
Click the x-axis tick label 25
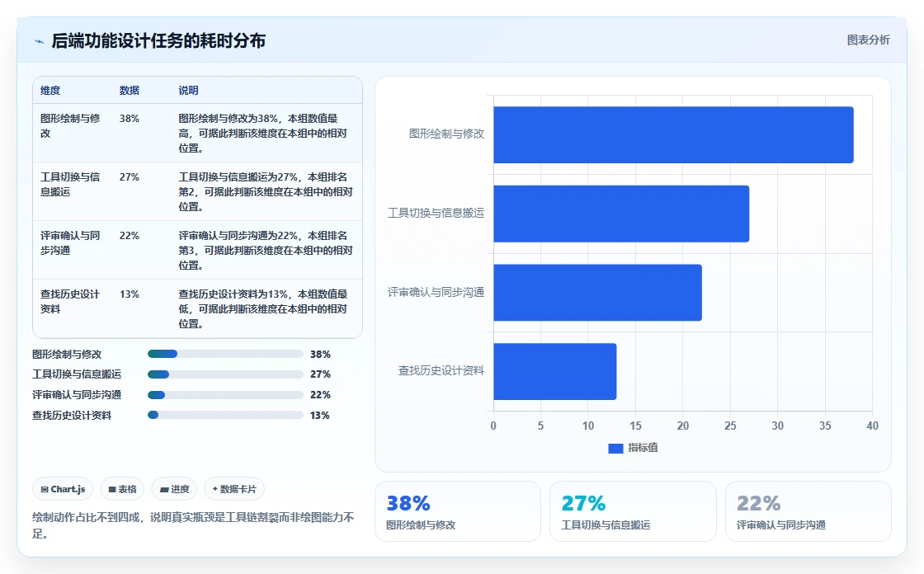[x=730, y=426]
